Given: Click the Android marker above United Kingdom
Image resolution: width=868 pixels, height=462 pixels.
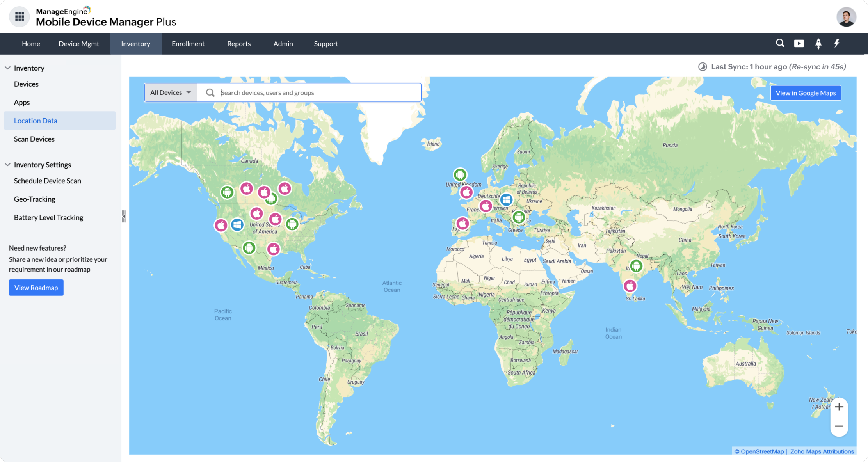Looking at the screenshot, I should [460, 174].
